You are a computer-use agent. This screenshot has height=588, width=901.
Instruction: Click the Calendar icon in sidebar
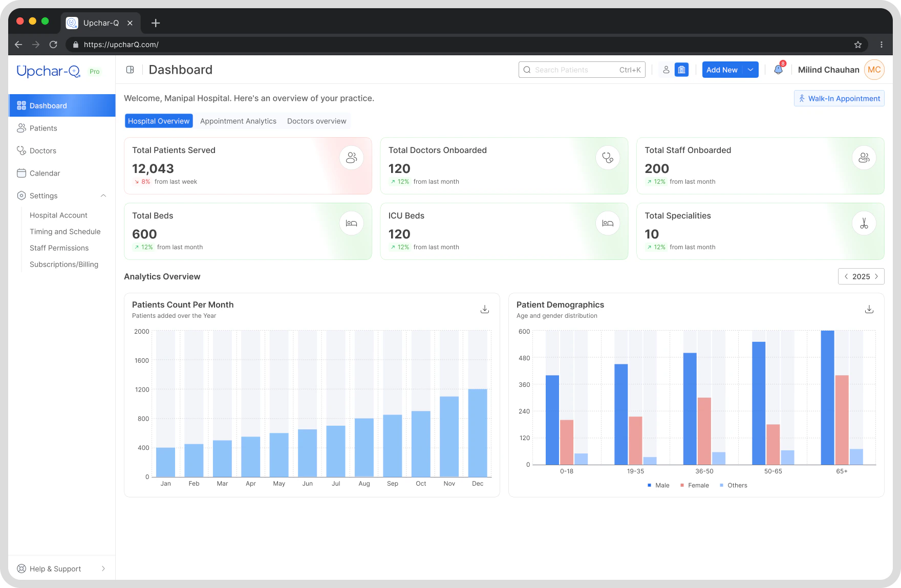coord(22,173)
